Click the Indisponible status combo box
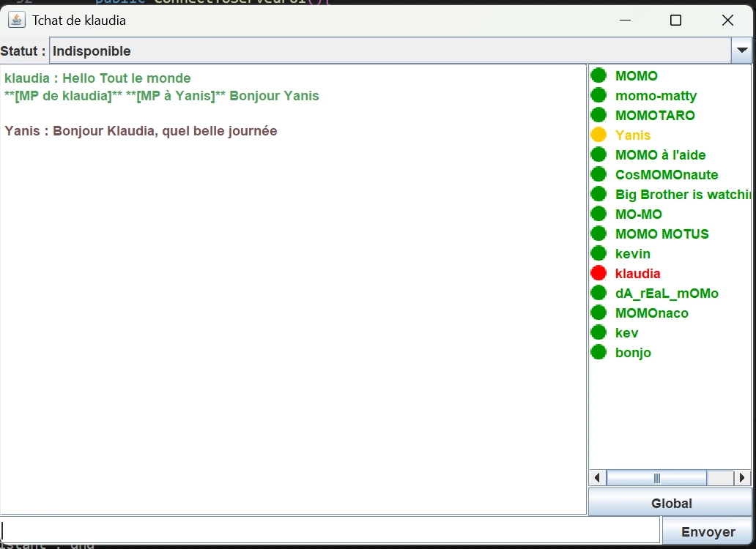Image resolution: width=756 pixels, height=549 pixels. pyautogui.click(x=388, y=51)
